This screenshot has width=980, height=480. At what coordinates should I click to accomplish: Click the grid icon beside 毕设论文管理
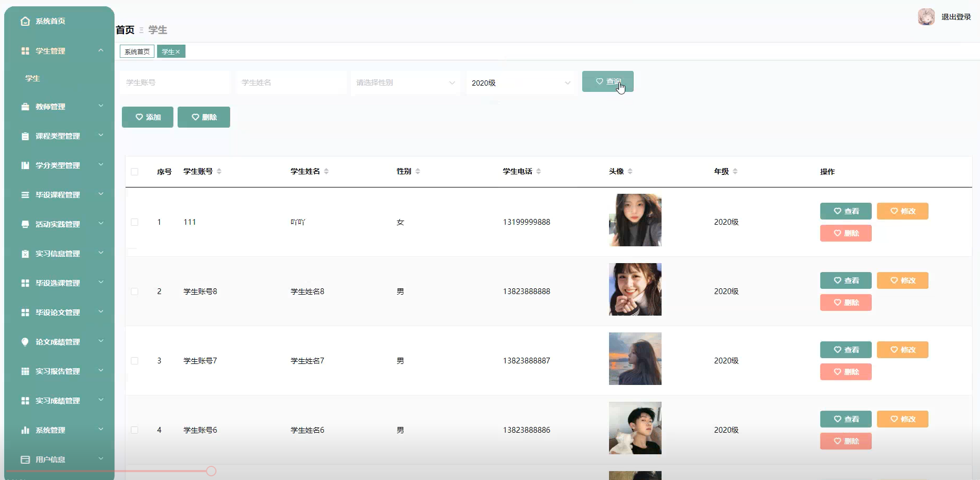coord(25,312)
